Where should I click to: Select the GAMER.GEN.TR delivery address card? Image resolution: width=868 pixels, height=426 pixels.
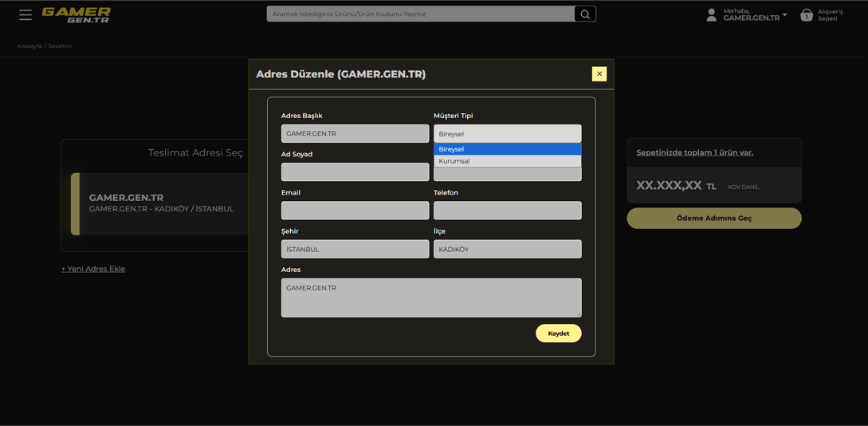point(159,203)
